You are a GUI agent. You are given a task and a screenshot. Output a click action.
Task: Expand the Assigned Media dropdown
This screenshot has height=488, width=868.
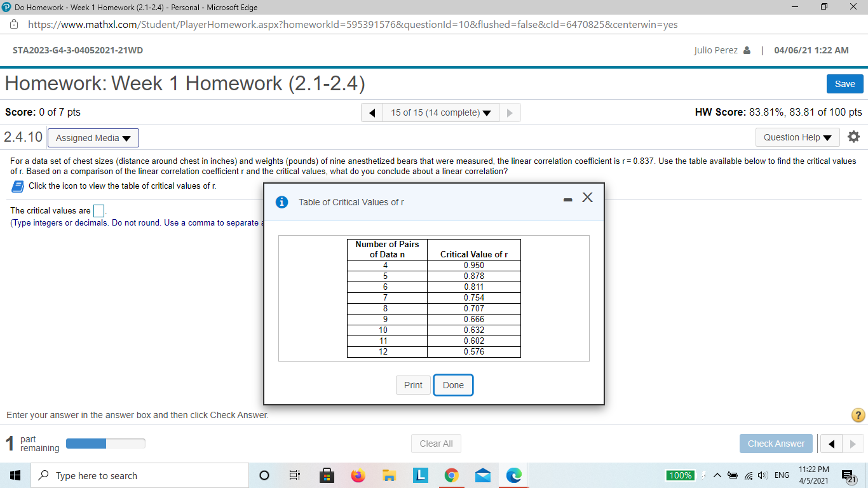(x=93, y=138)
